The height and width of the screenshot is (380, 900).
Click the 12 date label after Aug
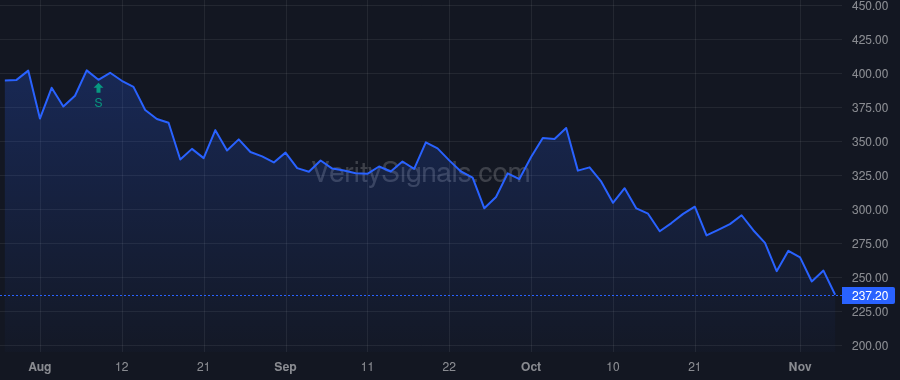tap(122, 366)
